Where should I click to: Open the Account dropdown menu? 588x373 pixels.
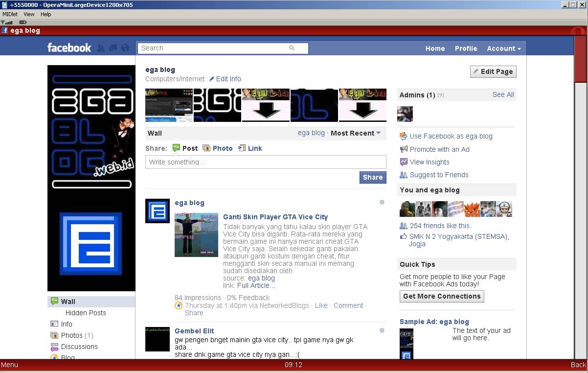point(504,48)
